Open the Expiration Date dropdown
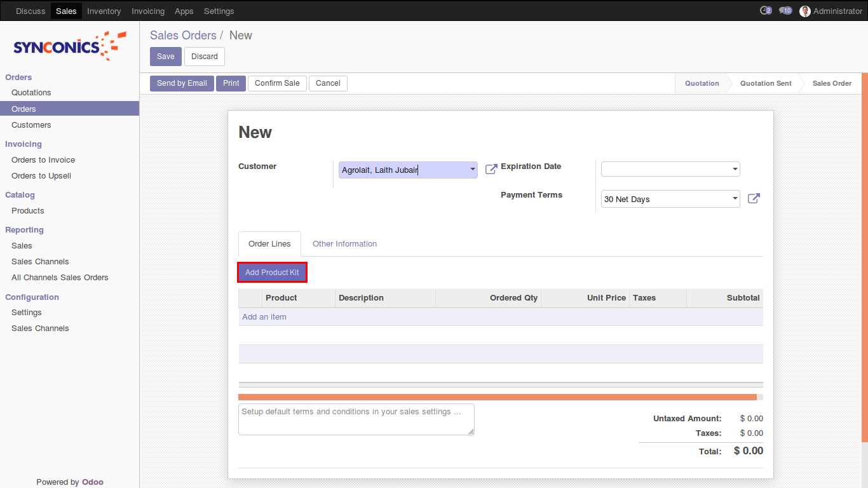The image size is (868, 488). point(735,169)
